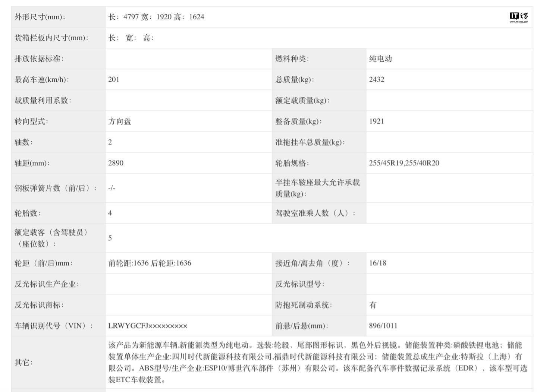Click the label 额定载客（含驾驶员）（座位数）:
The width and height of the screenshot is (537, 392).
point(52,238)
